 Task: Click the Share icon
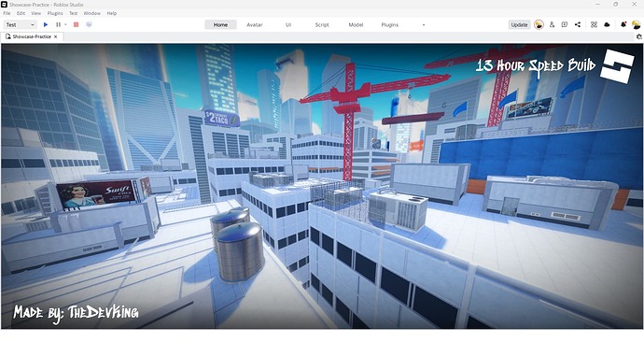[x=578, y=24]
